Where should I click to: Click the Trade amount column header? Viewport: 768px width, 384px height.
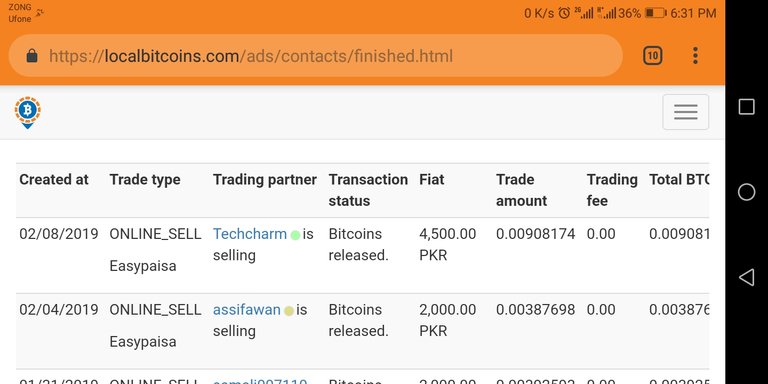coord(522,190)
